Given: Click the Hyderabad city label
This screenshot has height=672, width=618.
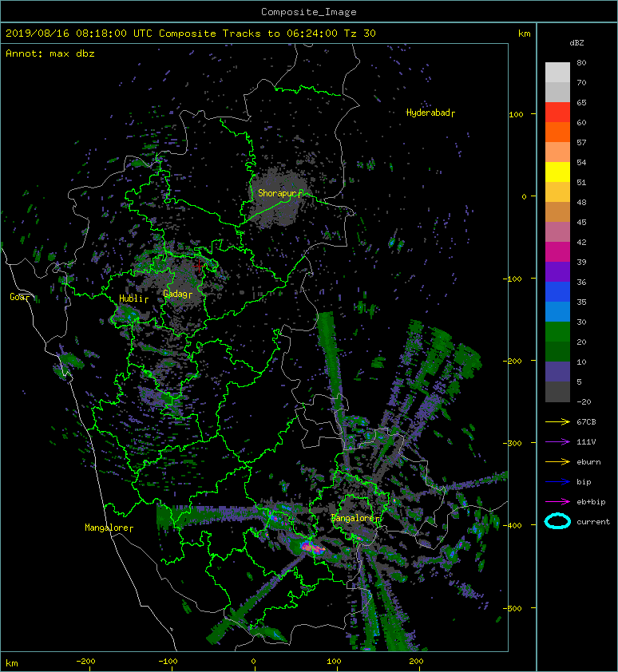Looking at the screenshot, I should coord(430,113).
